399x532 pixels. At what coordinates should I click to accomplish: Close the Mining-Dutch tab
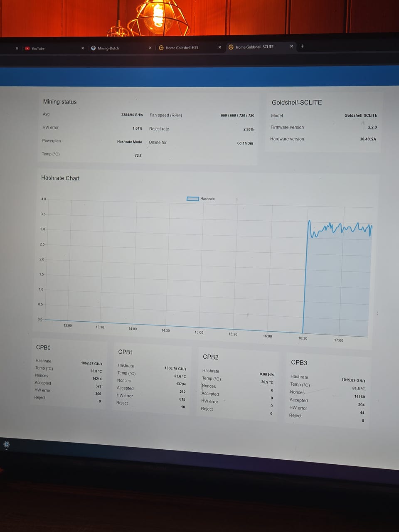tap(150, 48)
